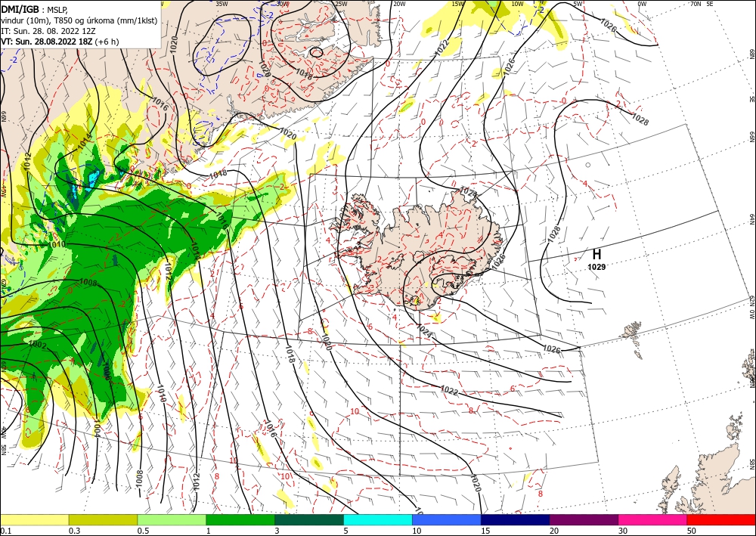Click the 35W longitude label
Viewport: 756px width, 536px height.
pos(222,4)
